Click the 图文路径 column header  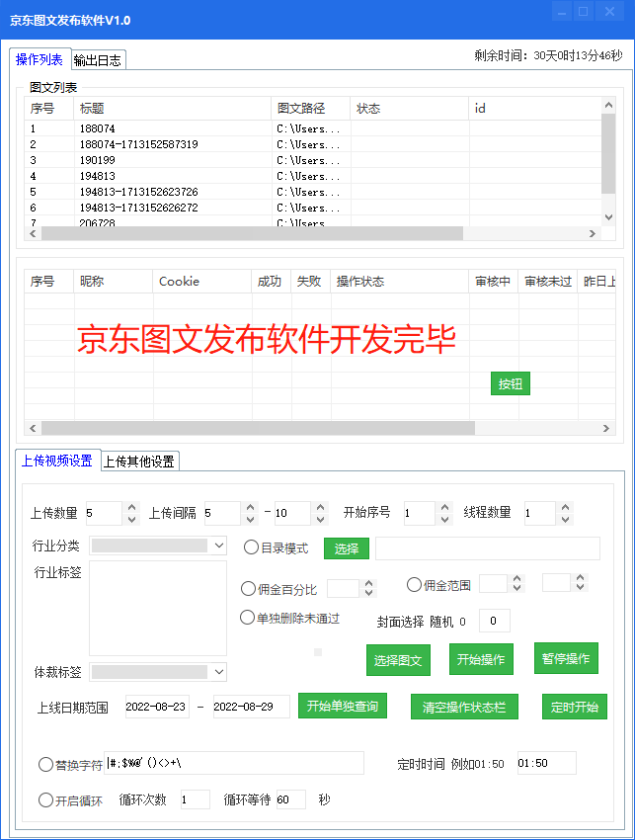coord(310,109)
